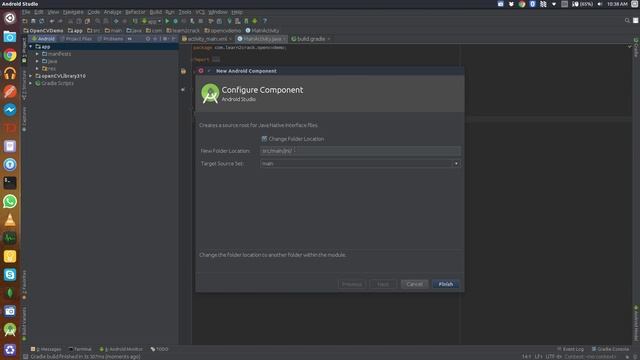Click MainActivity in the breadcrumb bar
The height and width of the screenshot is (360, 640).
pyautogui.click(x=262, y=31)
